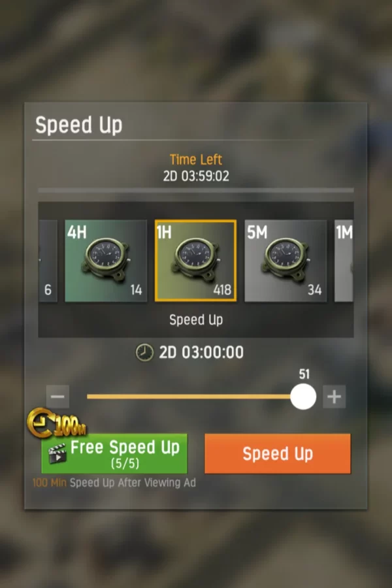This screenshot has height=588, width=392.
Task: Click the clock icon beside 2D 03:00:00
Action: click(x=144, y=353)
